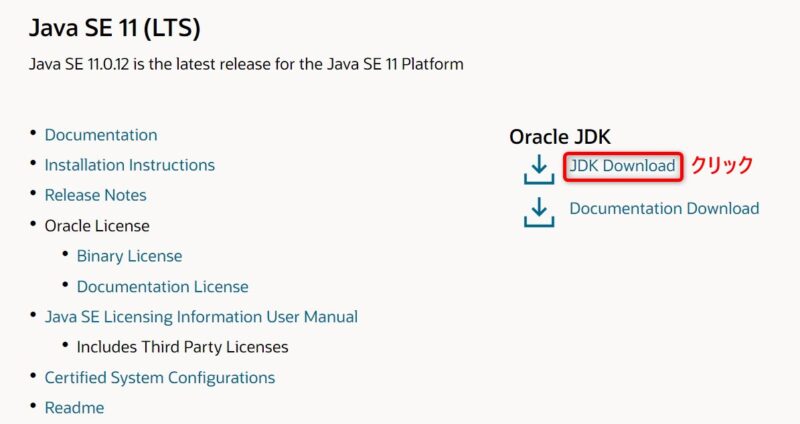800x424 pixels.
Task: Click the Oracle License text item
Action: (97, 226)
